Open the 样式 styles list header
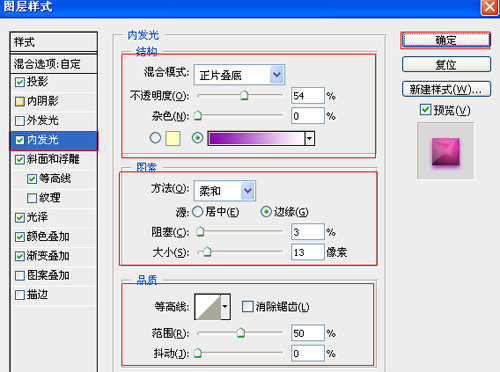Image resolution: width=500 pixels, height=372 pixels. click(x=54, y=42)
